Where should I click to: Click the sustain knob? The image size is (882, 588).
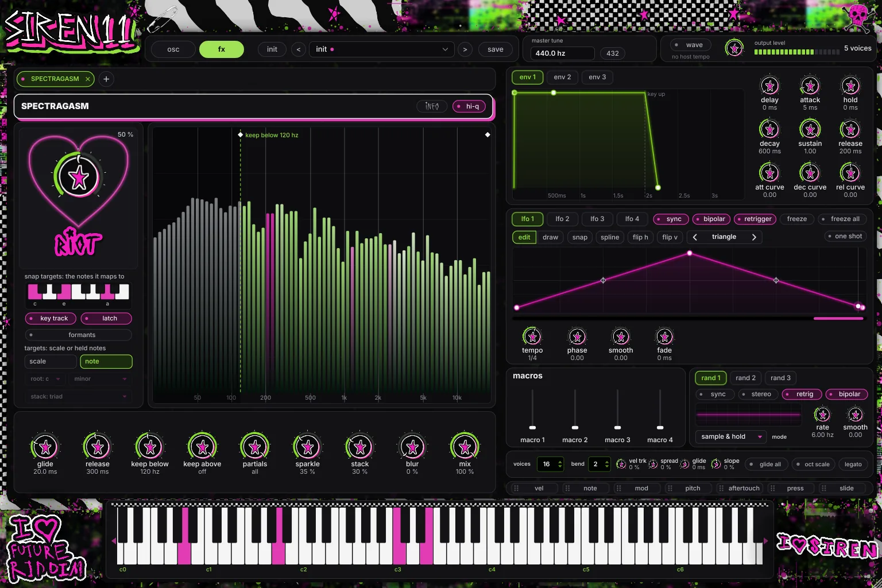tap(810, 129)
